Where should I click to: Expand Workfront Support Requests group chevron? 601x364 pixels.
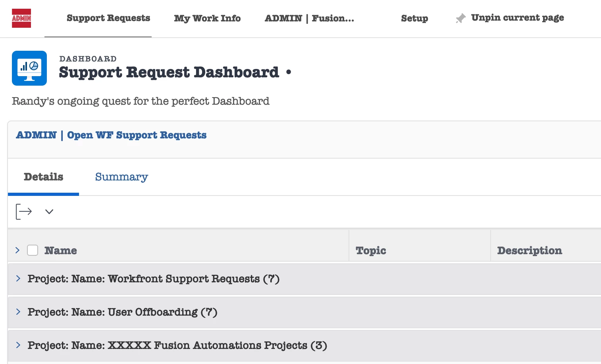pyautogui.click(x=18, y=278)
